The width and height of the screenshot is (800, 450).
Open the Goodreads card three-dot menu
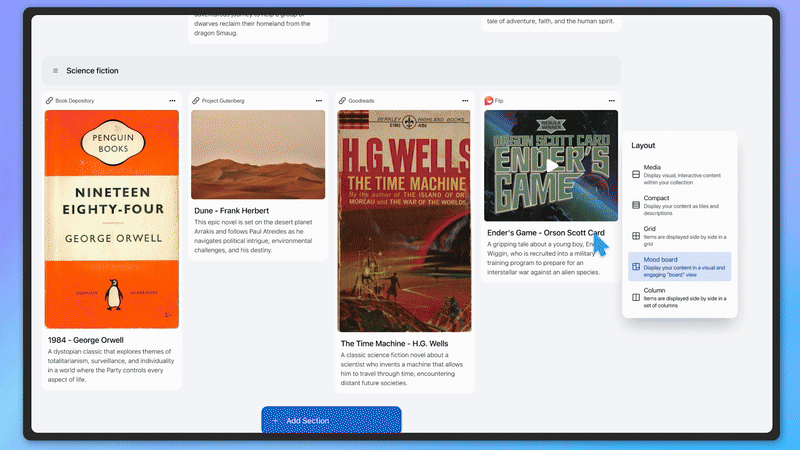pyautogui.click(x=465, y=101)
